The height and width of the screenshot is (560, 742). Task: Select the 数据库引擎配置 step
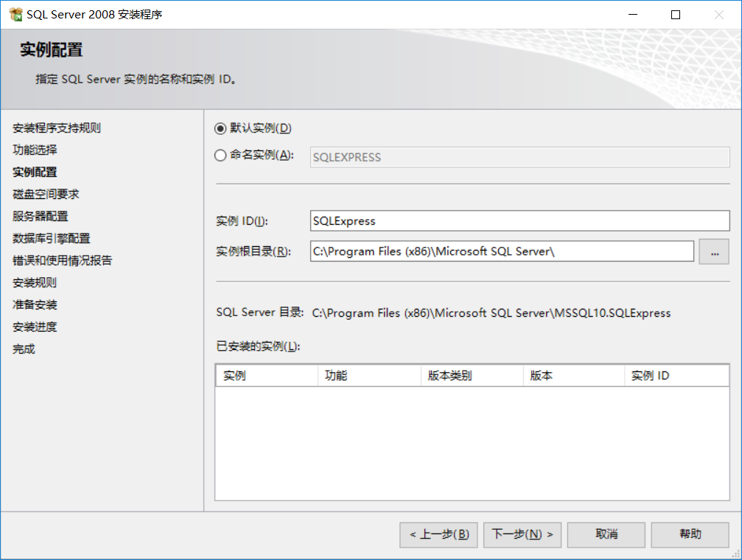pyautogui.click(x=51, y=239)
